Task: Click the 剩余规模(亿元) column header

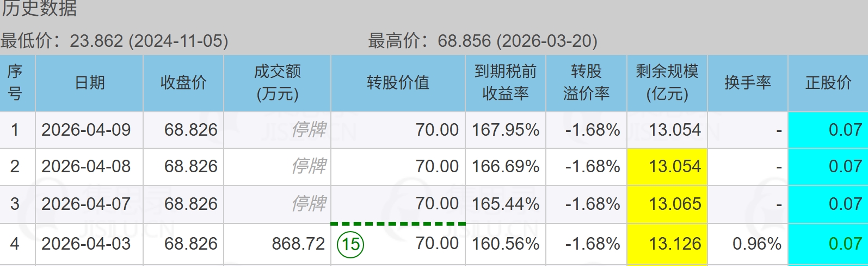Action: (x=667, y=83)
